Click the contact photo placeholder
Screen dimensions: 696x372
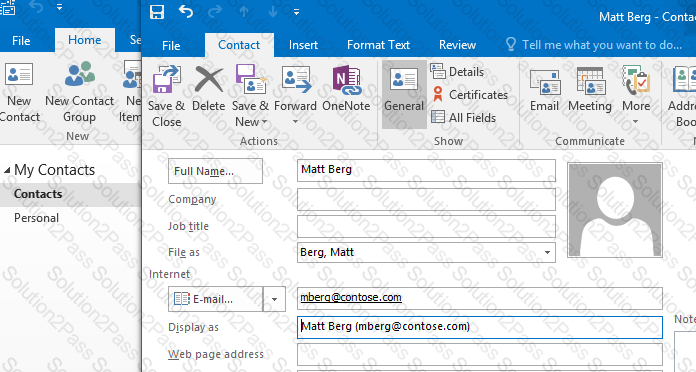[x=615, y=210]
